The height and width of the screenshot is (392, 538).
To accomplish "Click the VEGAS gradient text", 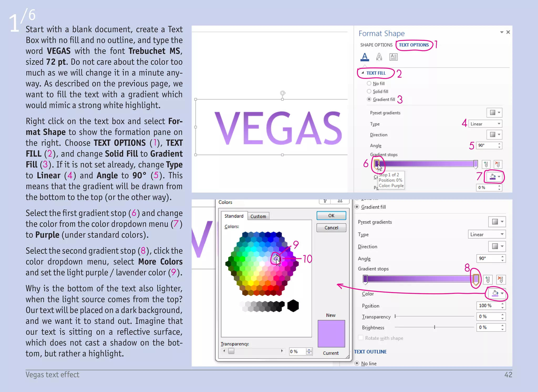I will (278, 128).
